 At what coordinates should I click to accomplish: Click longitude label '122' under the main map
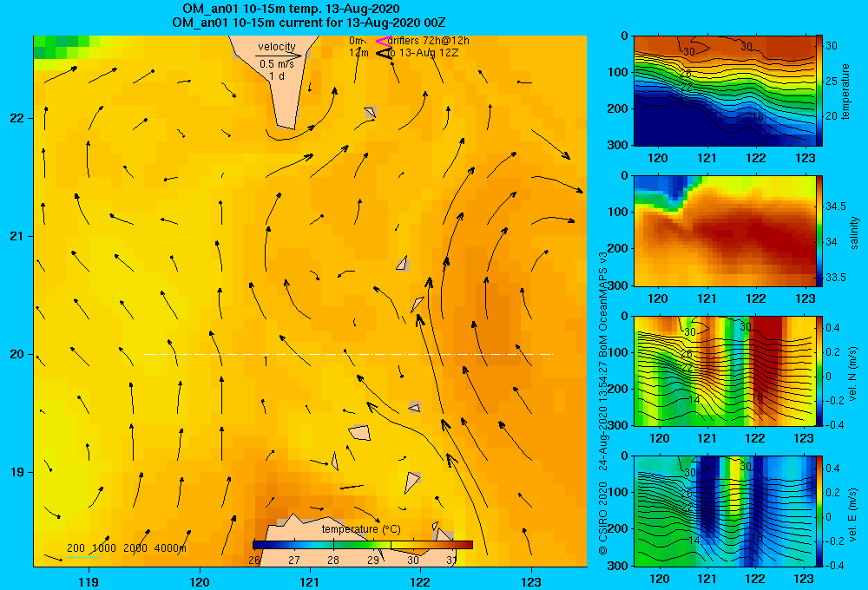click(x=421, y=582)
